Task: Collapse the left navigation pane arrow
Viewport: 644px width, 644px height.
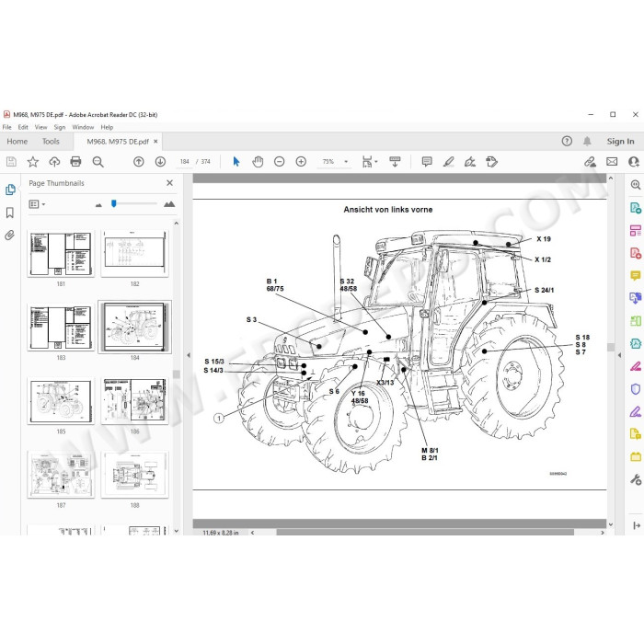Action: (x=189, y=355)
